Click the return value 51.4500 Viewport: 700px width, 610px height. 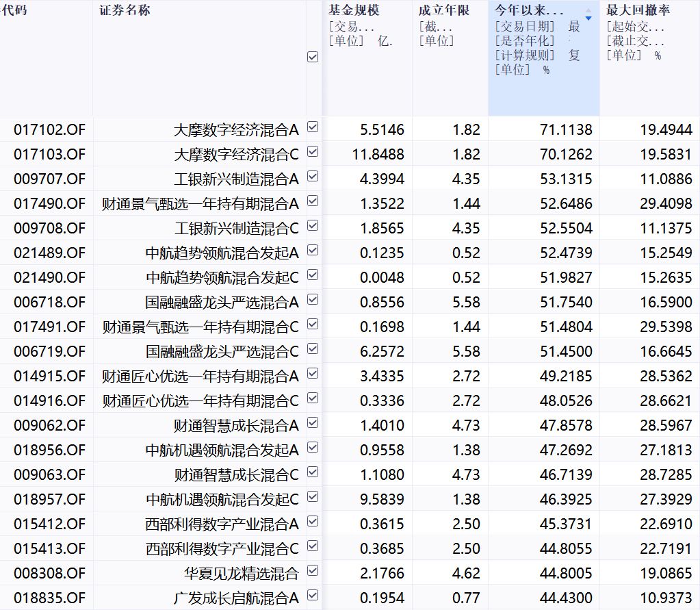point(566,351)
